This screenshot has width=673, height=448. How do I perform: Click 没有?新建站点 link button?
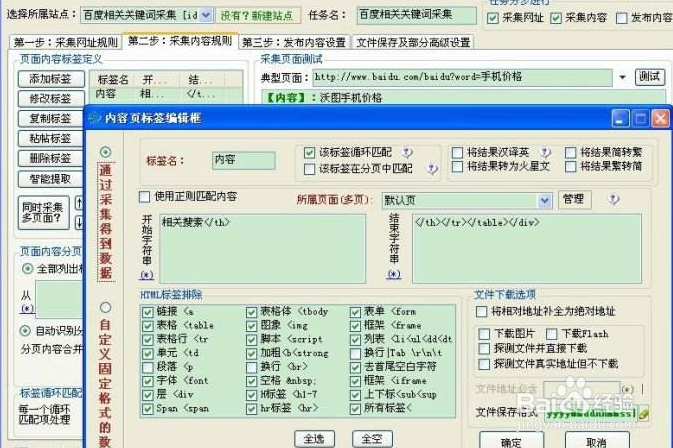pyautogui.click(x=258, y=16)
